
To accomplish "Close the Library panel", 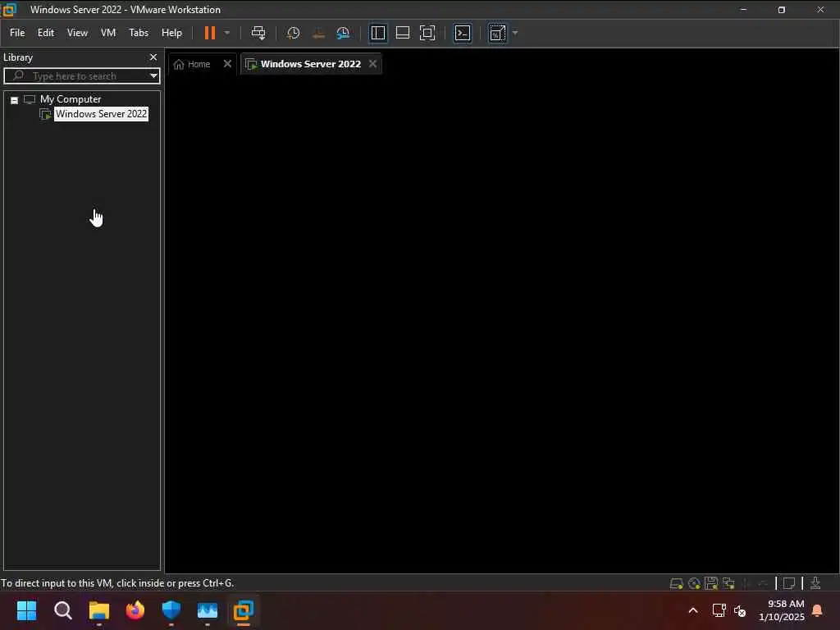I will [153, 57].
